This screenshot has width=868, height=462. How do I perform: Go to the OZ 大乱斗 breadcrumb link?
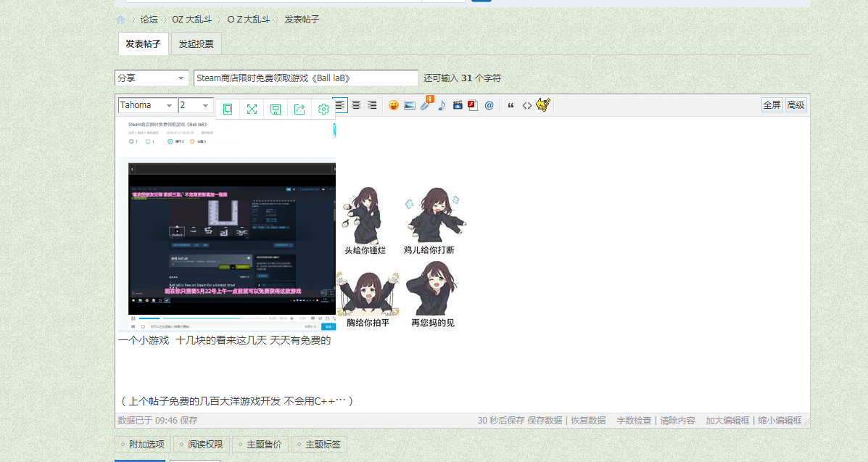[x=191, y=20]
